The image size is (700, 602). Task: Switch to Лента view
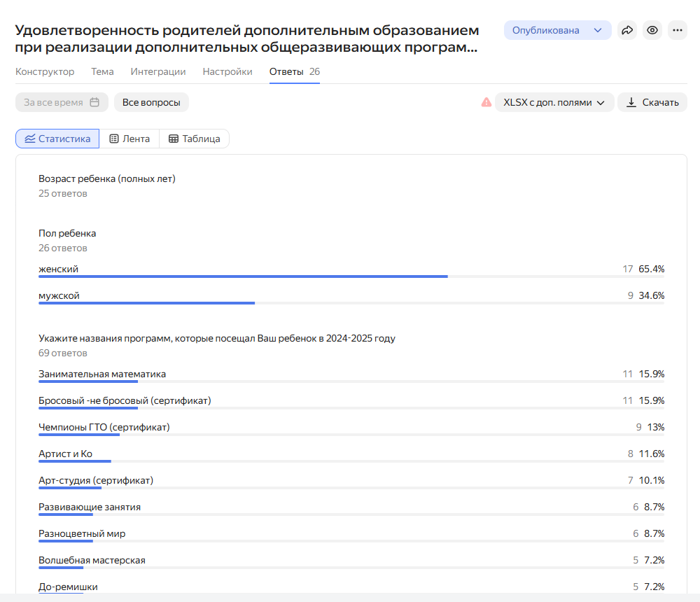click(x=129, y=139)
